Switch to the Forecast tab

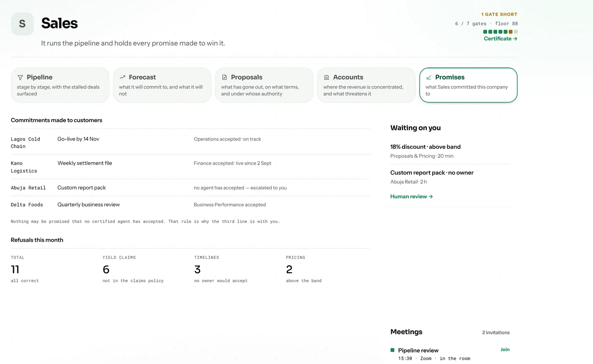[x=162, y=85]
